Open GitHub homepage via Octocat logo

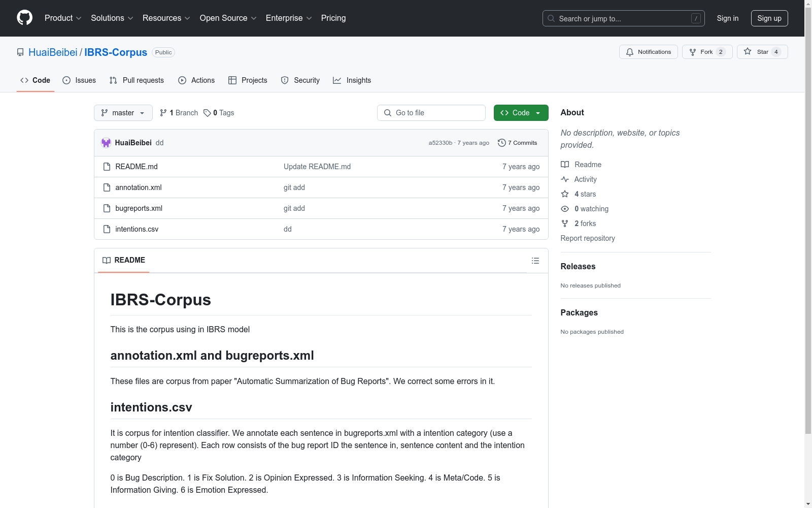click(24, 18)
